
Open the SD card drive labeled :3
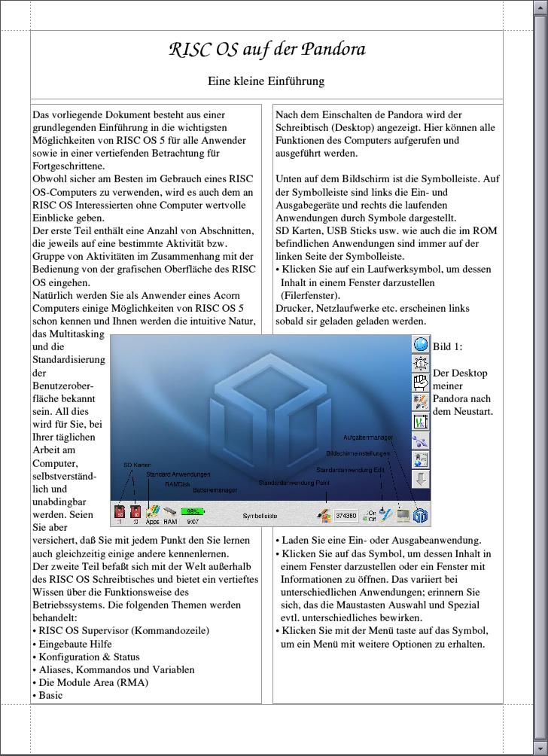136,513
